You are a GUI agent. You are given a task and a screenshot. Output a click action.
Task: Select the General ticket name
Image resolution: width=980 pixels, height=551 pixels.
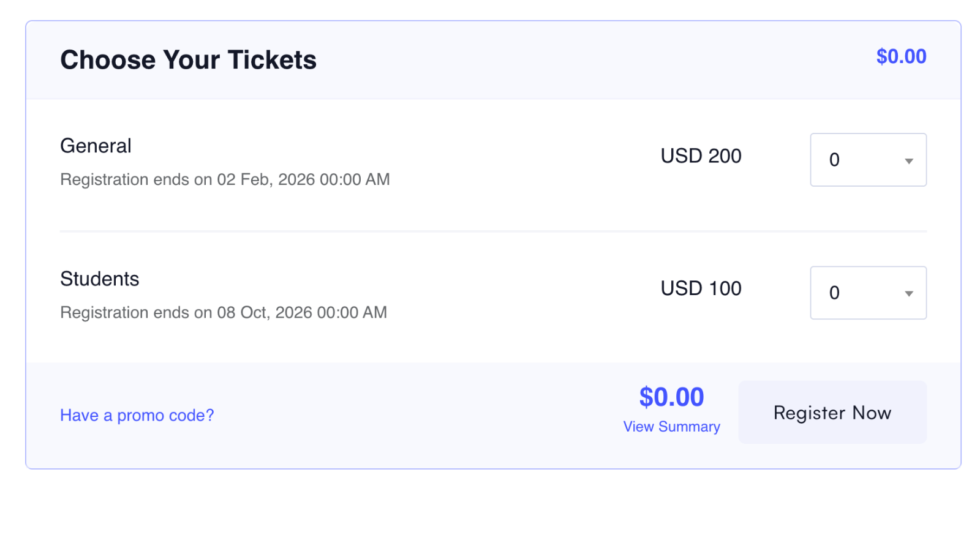(96, 146)
